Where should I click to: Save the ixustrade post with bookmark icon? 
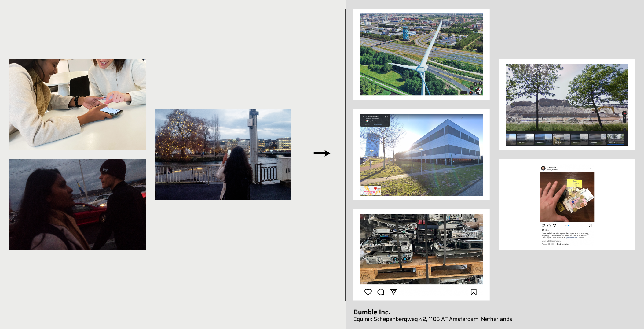pos(590,226)
